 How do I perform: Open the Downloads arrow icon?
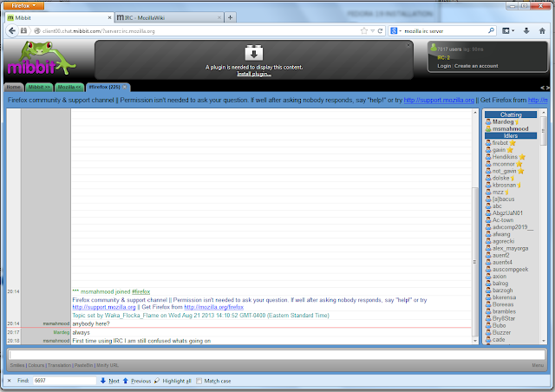526,31
